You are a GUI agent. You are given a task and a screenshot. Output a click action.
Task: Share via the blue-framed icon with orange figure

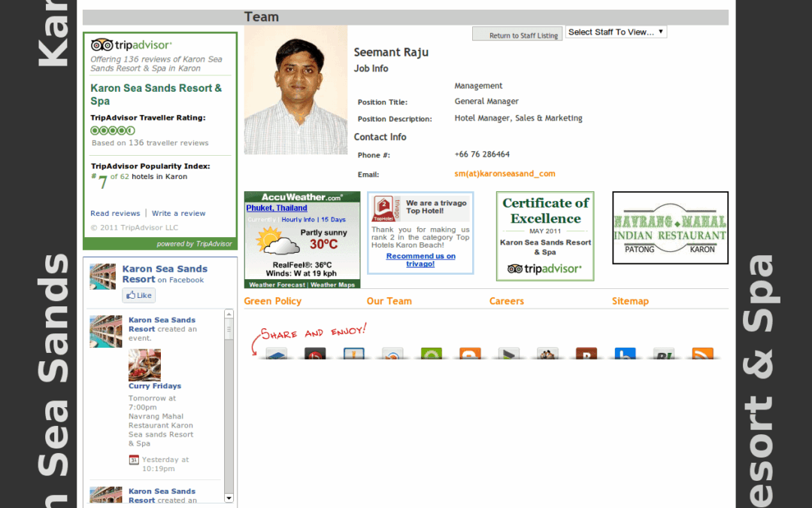[x=353, y=354]
